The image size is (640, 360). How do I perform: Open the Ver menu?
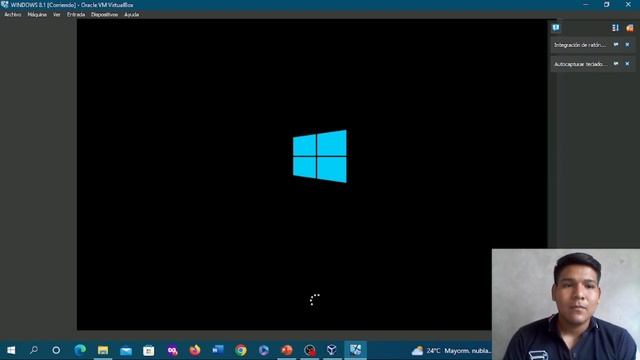point(57,15)
